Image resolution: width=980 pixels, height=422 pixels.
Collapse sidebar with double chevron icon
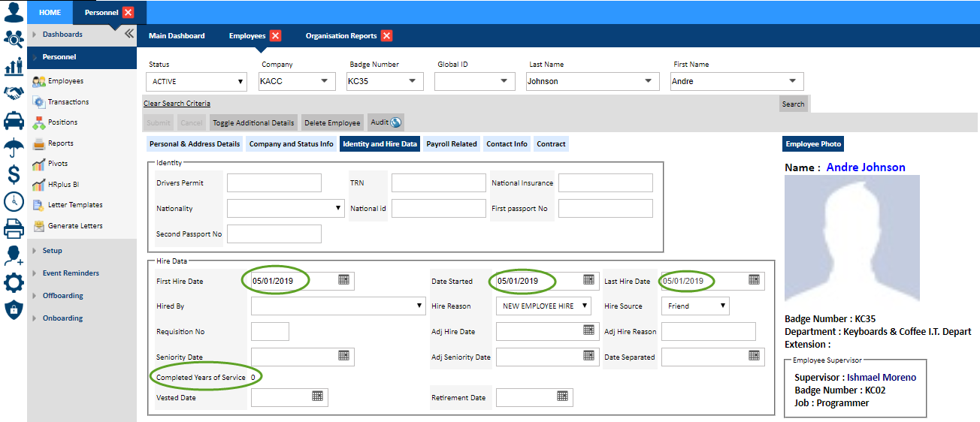[129, 34]
